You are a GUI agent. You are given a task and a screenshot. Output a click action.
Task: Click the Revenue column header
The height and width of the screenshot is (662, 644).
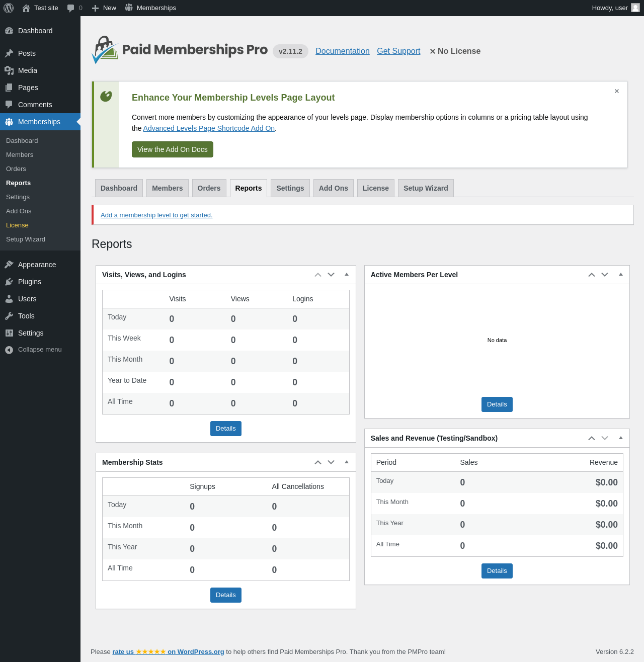tap(604, 462)
